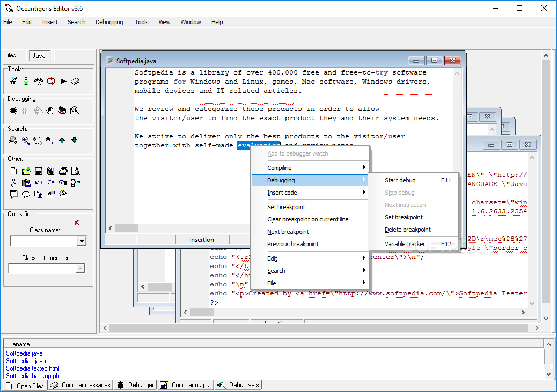
Task: Open the Debugger bottom tab
Action: (136, 385)
